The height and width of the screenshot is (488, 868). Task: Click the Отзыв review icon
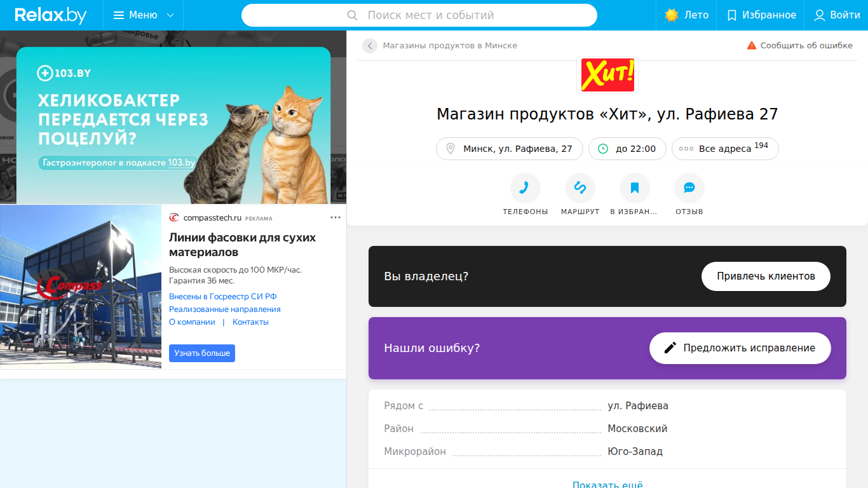(689, 188)
